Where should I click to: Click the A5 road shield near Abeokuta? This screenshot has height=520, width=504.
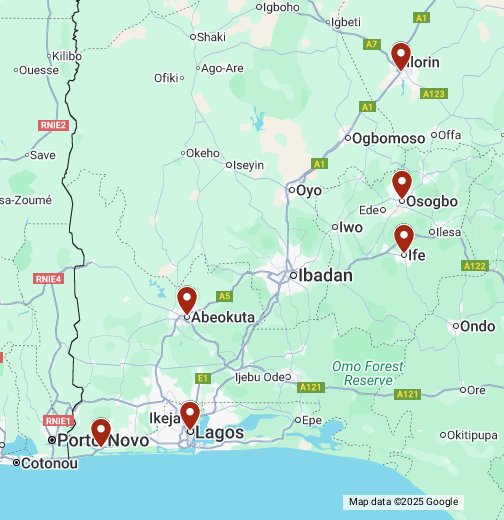tap(224, 296)
